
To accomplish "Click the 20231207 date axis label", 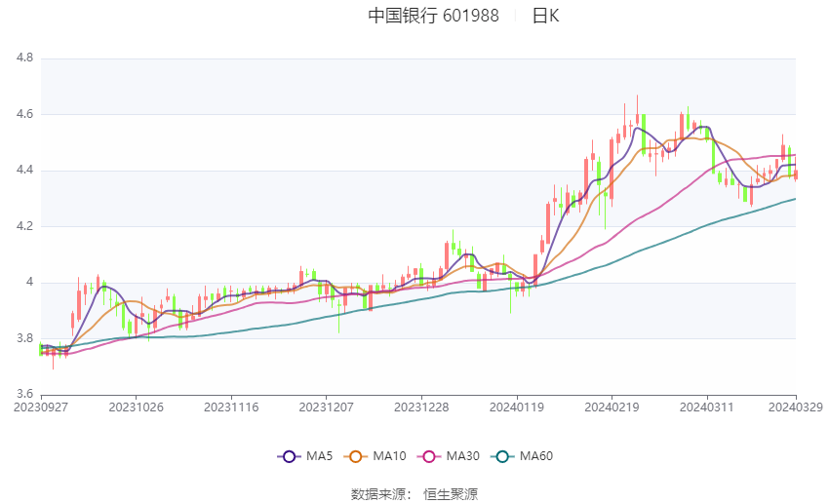I will click(x=326, y=407).
